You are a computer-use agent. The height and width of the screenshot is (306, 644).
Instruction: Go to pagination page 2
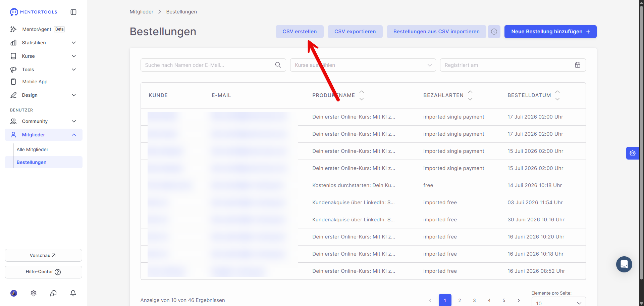[x=460, y=300]
